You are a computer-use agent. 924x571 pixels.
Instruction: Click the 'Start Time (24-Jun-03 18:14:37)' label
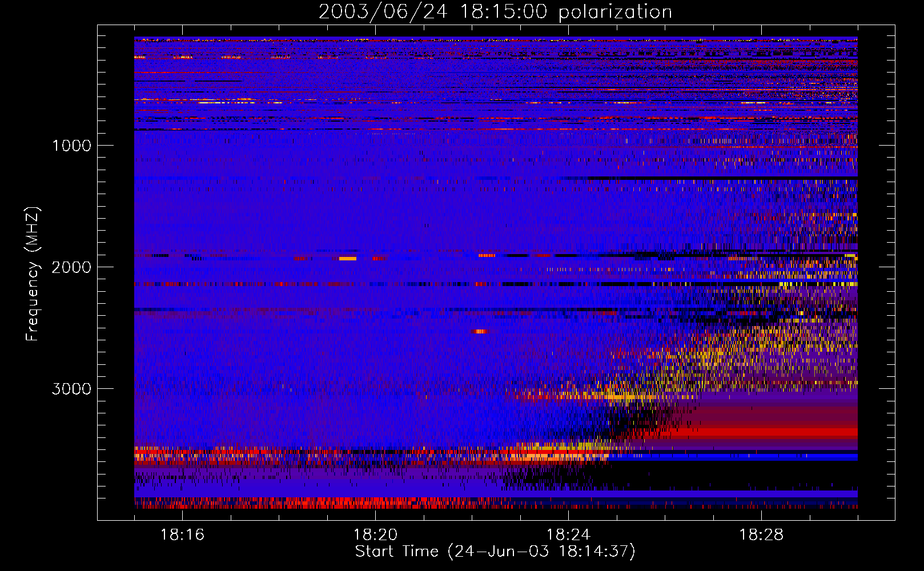[x=495, y=552]
